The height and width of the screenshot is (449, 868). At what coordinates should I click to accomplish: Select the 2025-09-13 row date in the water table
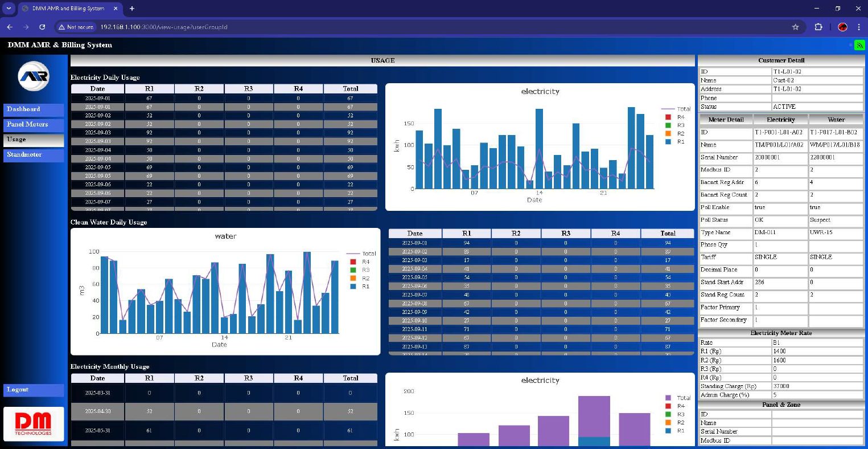[415, 346]
